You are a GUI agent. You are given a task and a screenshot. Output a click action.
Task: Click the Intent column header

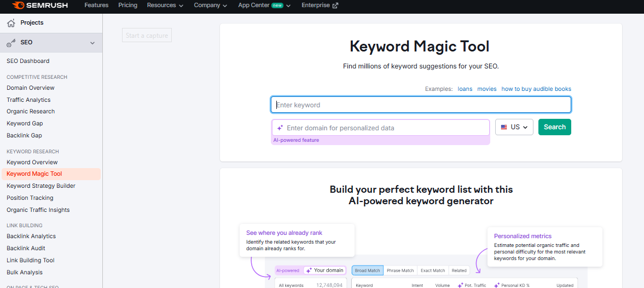coord(417,285)
